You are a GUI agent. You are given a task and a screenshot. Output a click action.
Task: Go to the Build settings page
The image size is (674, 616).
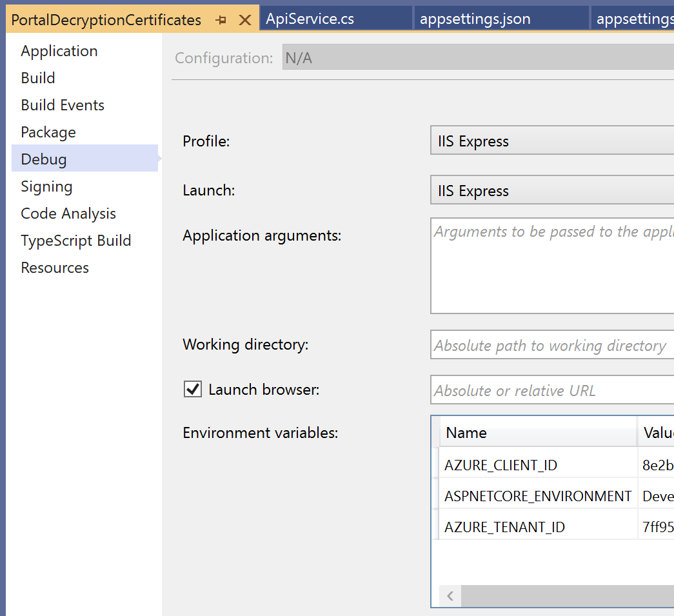(38, 78)
